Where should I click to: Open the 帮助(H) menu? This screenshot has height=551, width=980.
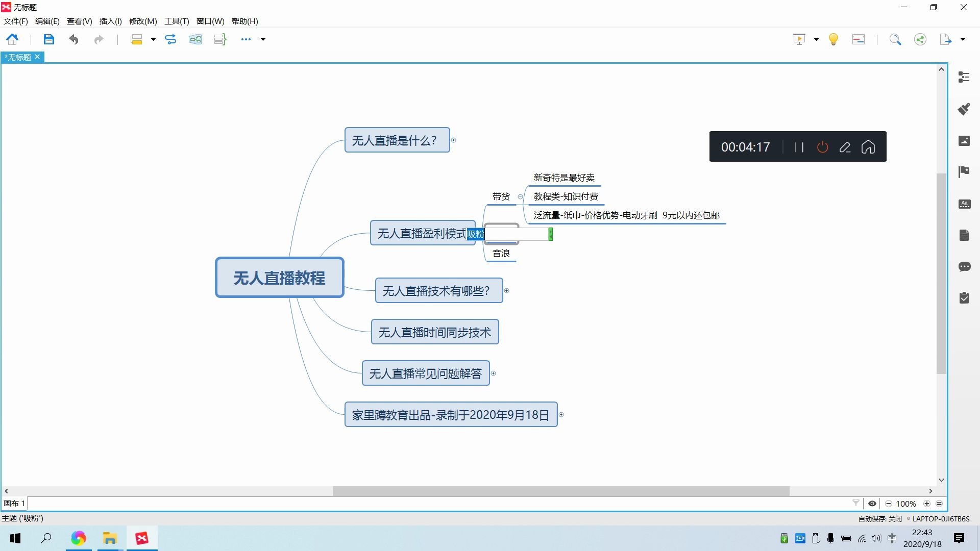(x=245, y=21)
